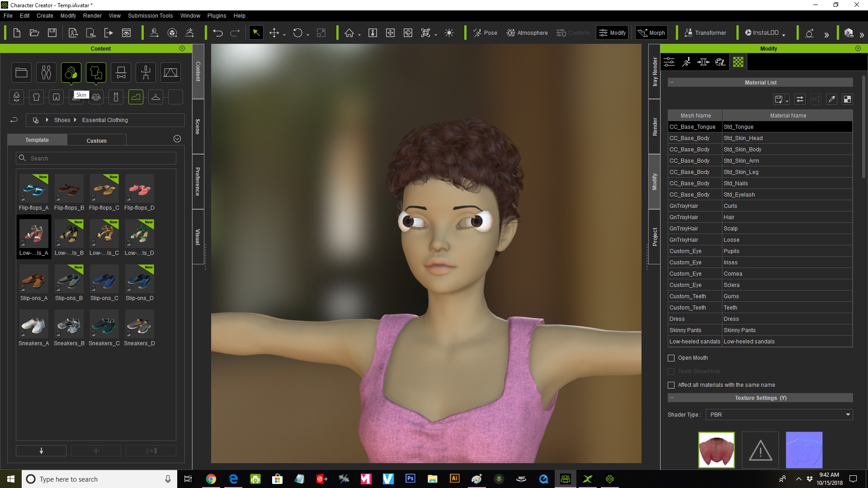Open the checkerboard Material tab icon
The height and width of the screenshot is (488, 868).
point(738,62)
